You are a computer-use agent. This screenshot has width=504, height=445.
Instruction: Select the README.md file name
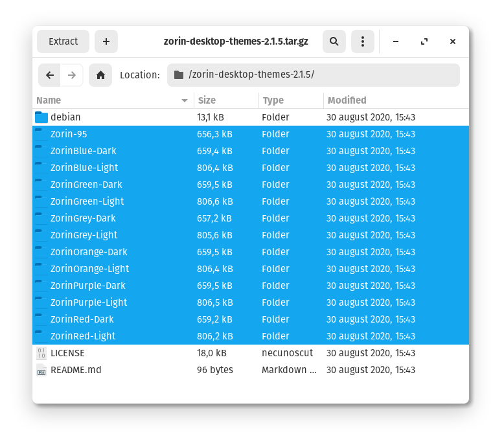pyautogui.click(x=76, y=370)
